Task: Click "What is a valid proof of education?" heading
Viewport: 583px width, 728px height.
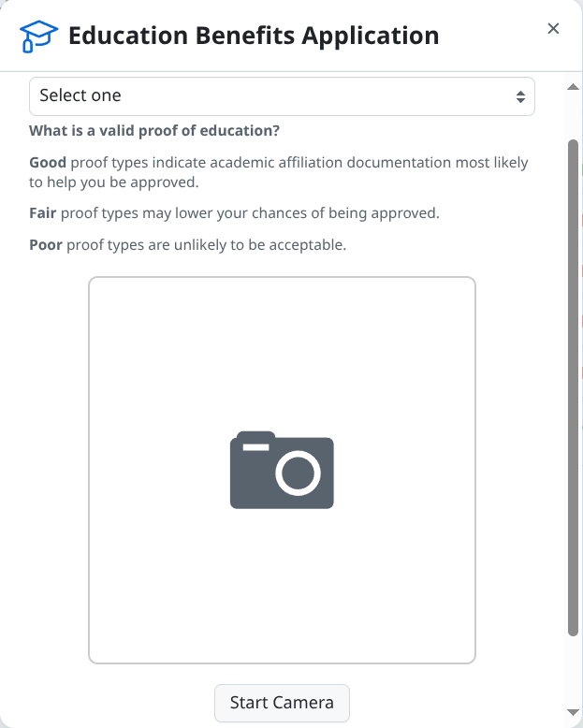Action: pos(154,130)
